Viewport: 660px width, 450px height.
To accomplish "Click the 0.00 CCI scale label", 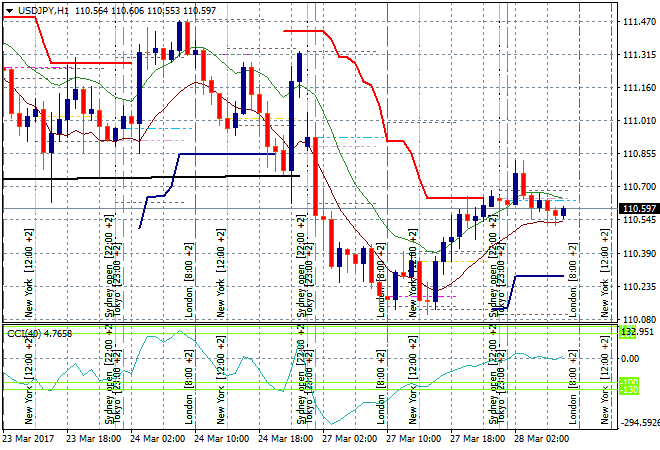I will pos(630,358).
